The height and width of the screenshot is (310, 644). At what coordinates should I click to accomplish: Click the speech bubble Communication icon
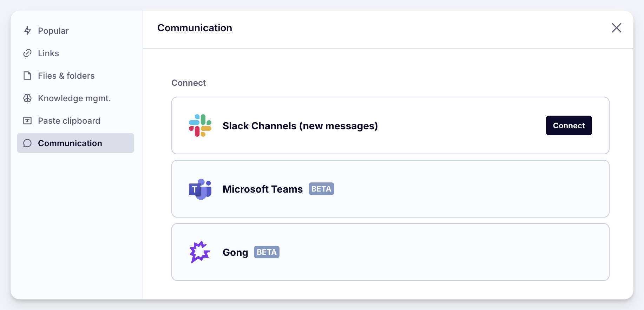coord(27,143)
